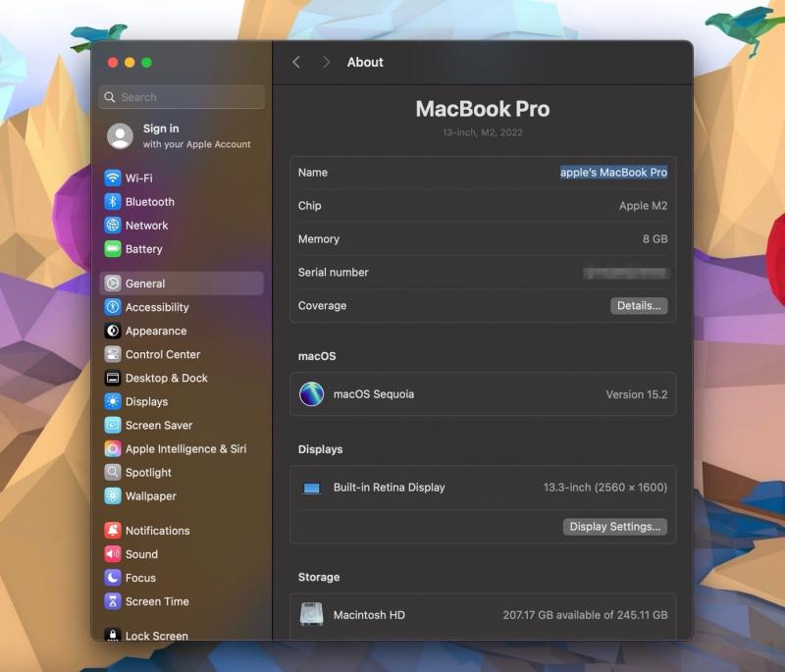Click the Network globe icon
The image size is (785, 672).
(113, 226)
